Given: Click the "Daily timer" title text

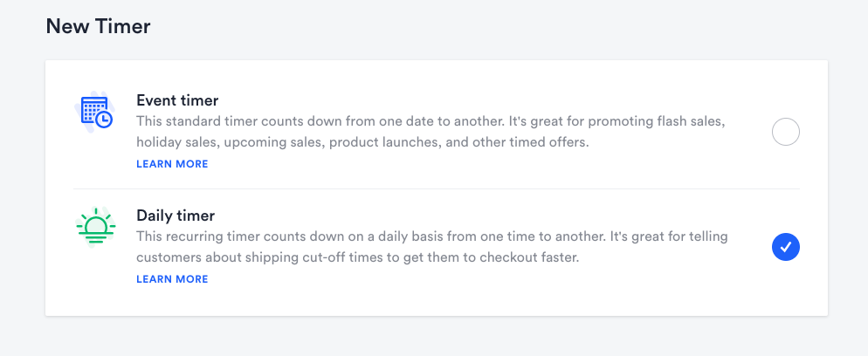Looking at the screenshot, I should coord(176,216).
